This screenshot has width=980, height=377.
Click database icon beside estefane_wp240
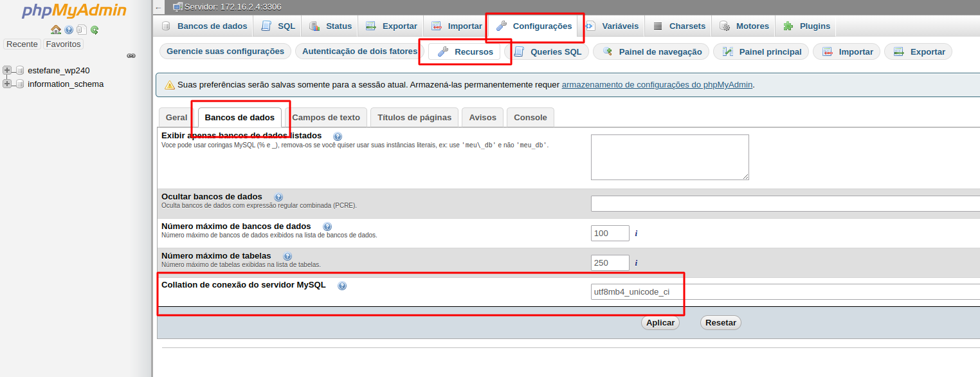(20, 70)
